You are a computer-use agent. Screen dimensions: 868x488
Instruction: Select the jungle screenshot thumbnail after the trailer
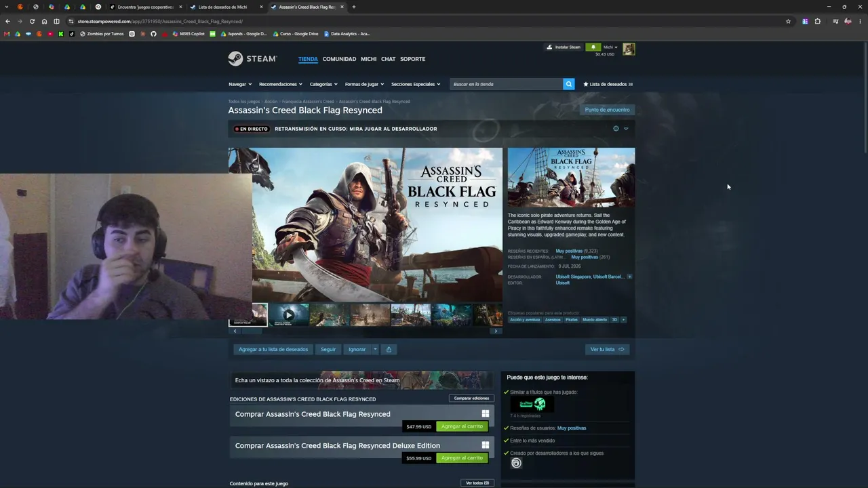coord(330,314)
